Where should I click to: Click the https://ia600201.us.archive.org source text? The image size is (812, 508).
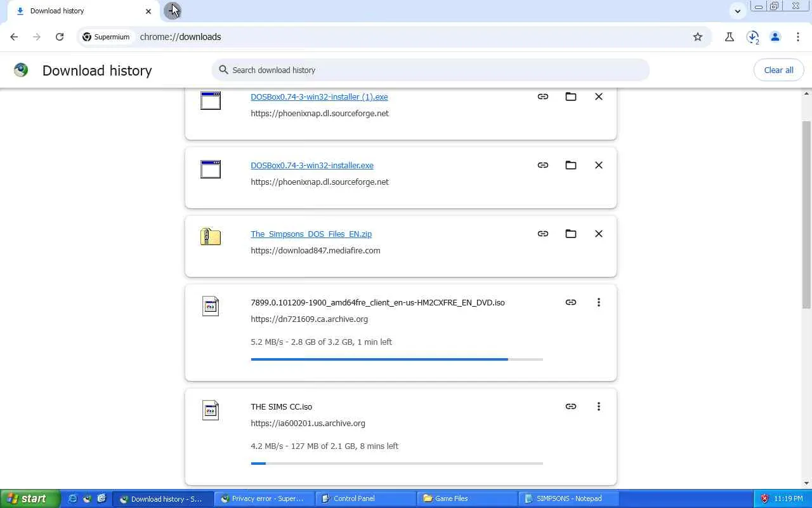[308, 423]
